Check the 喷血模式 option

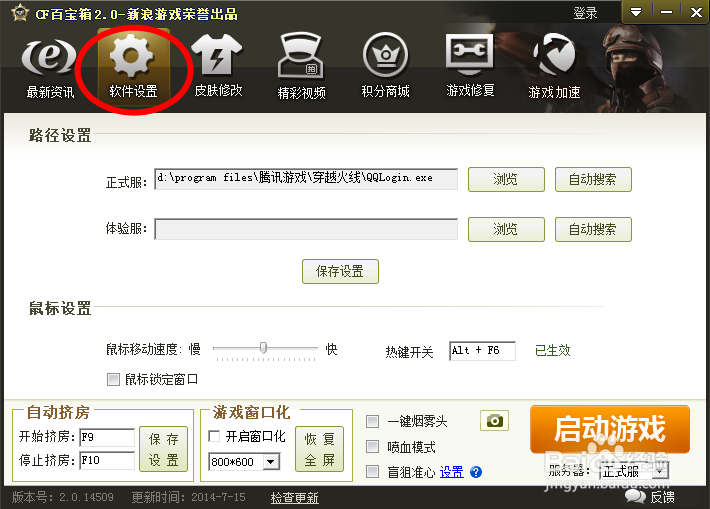372,447
